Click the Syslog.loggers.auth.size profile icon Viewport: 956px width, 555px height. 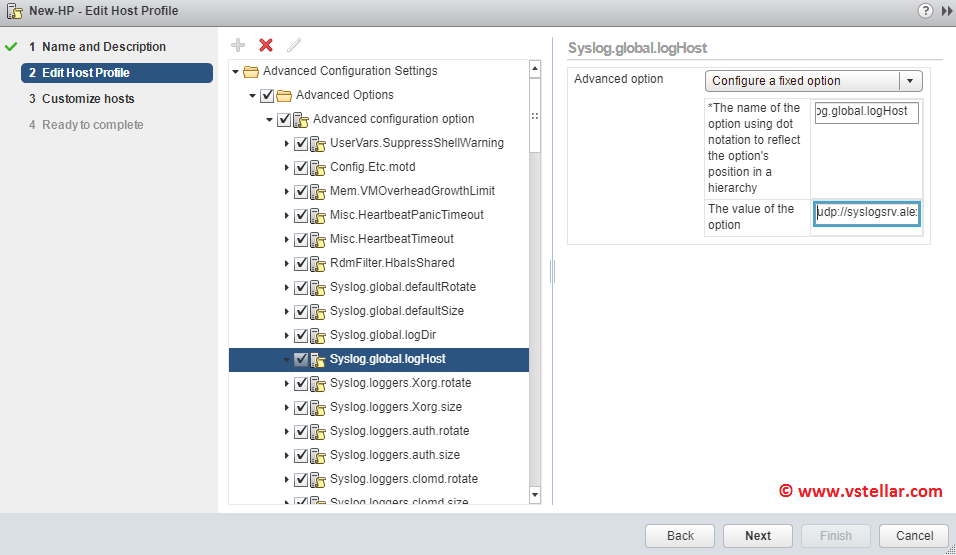click(x=318, y=456)
